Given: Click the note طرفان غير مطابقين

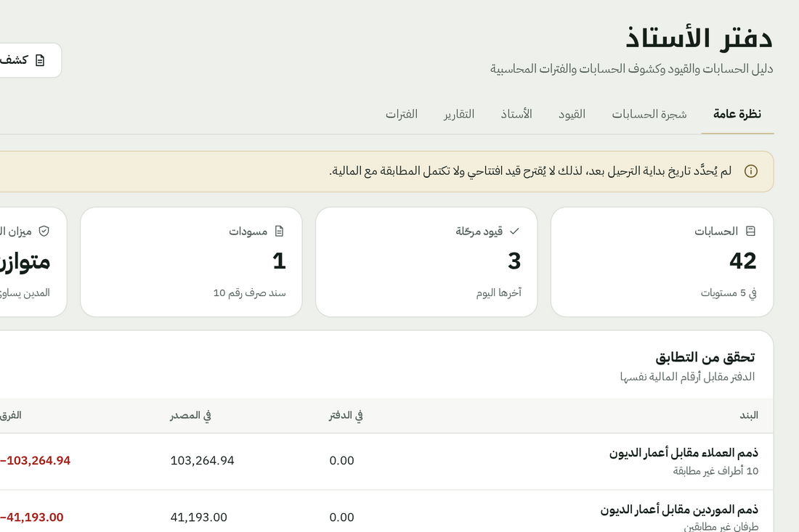Looking at the screenshot, I should [721, 527].
